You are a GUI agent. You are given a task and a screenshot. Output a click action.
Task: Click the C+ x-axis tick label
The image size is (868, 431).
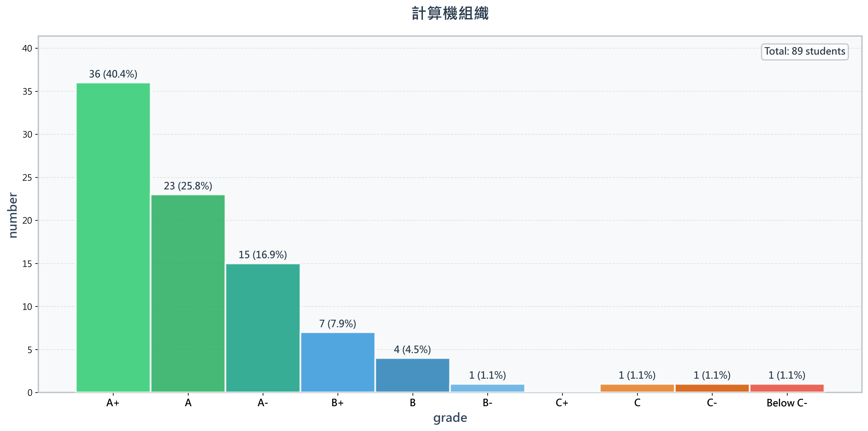562,403
